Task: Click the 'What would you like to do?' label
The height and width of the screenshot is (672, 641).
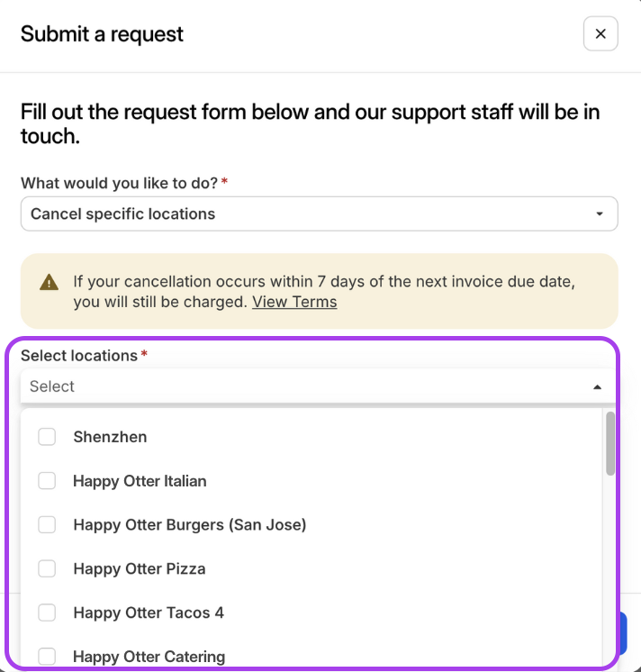Action: [x=120, y=183]
